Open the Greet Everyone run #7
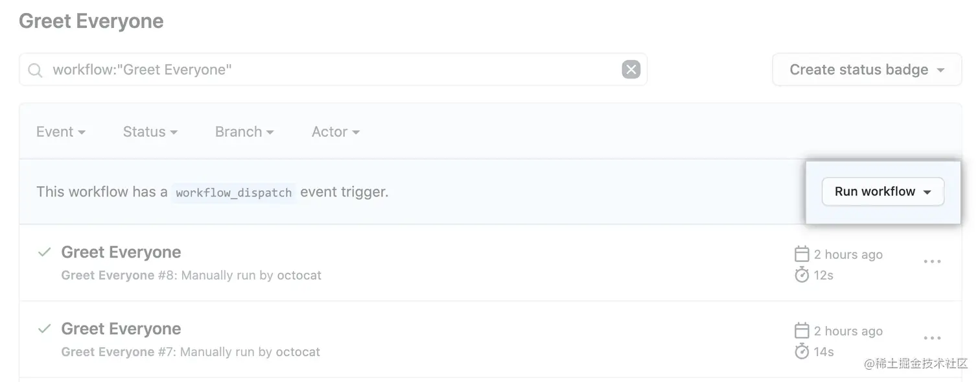 pos(121,328)
